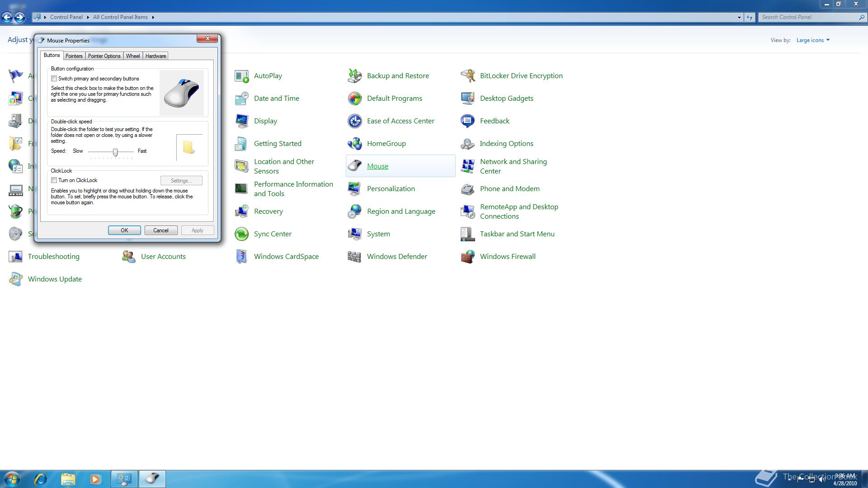Open the Troubleshooting icon
The image size is (868, 488).
click(x=16, y=257)
